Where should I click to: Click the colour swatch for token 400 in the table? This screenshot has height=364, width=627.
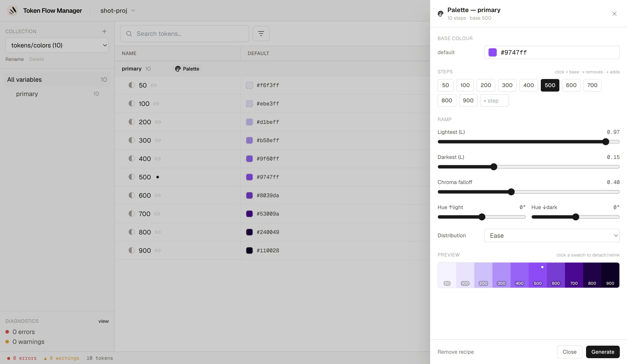click(x=249, y=159)
